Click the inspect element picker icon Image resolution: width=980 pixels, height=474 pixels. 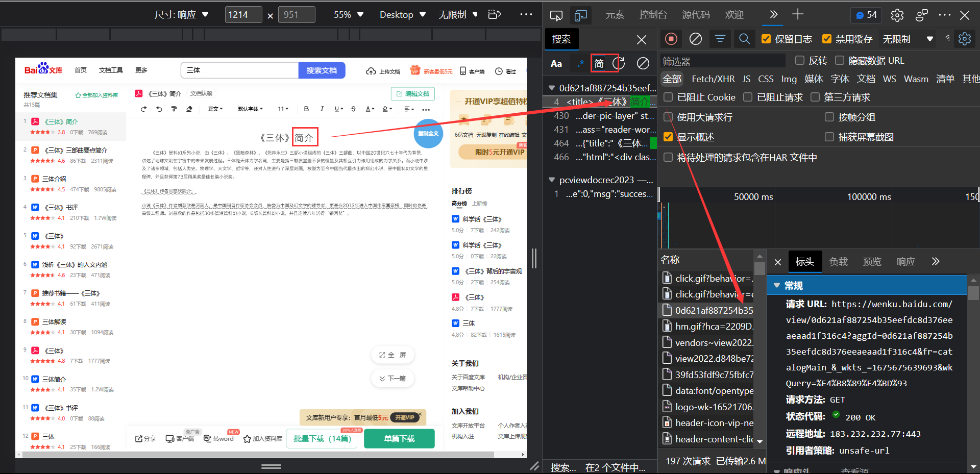click(x=556, y=15)
